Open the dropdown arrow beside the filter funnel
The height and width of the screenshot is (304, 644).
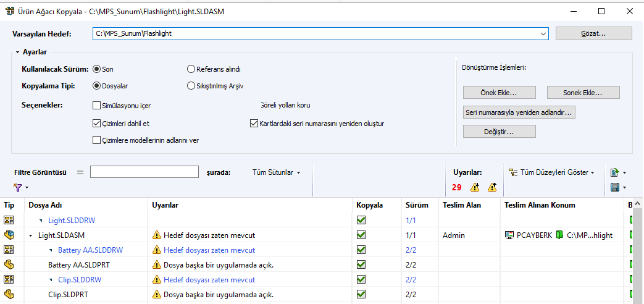pos(27,188)
